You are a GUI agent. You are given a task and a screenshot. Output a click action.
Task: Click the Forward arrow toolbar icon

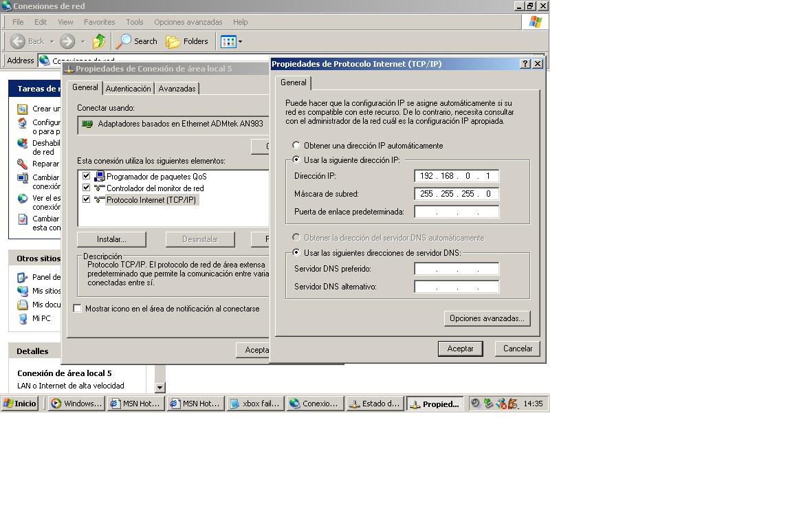point(67,41)
